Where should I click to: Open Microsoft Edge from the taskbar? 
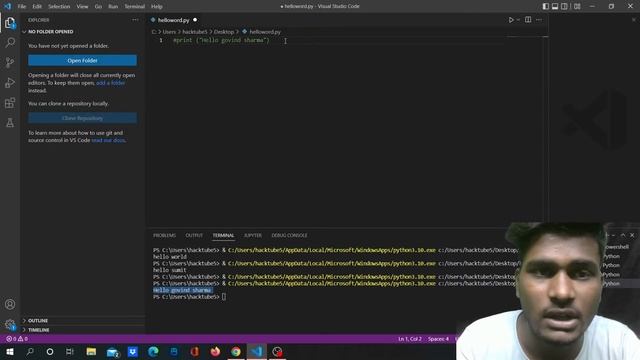pyautogui.click(x=153, y=352)
